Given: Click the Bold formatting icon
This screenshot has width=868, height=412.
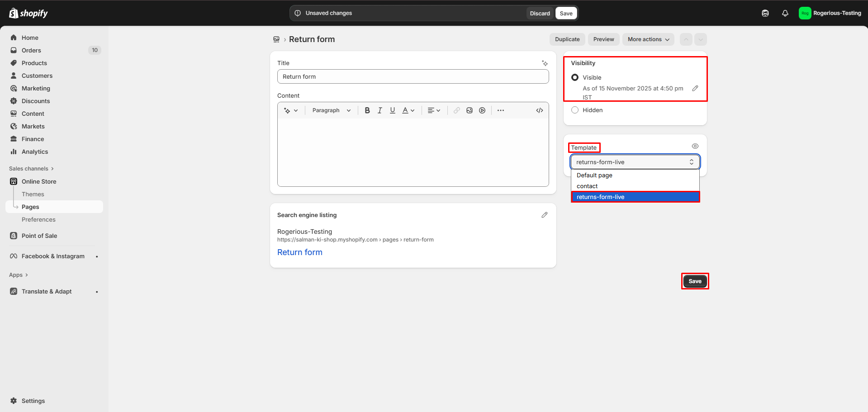Looking at the screenshot, I should (x=367, y=110).
